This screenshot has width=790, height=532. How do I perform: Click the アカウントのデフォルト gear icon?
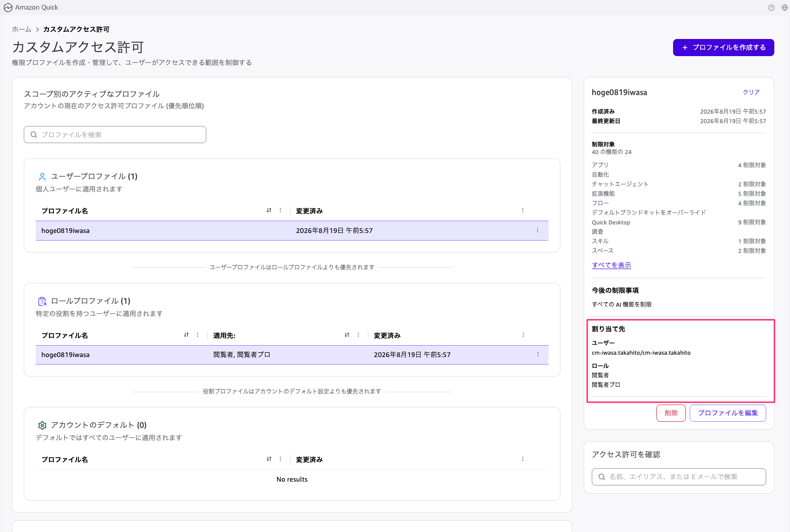(42, 426)
